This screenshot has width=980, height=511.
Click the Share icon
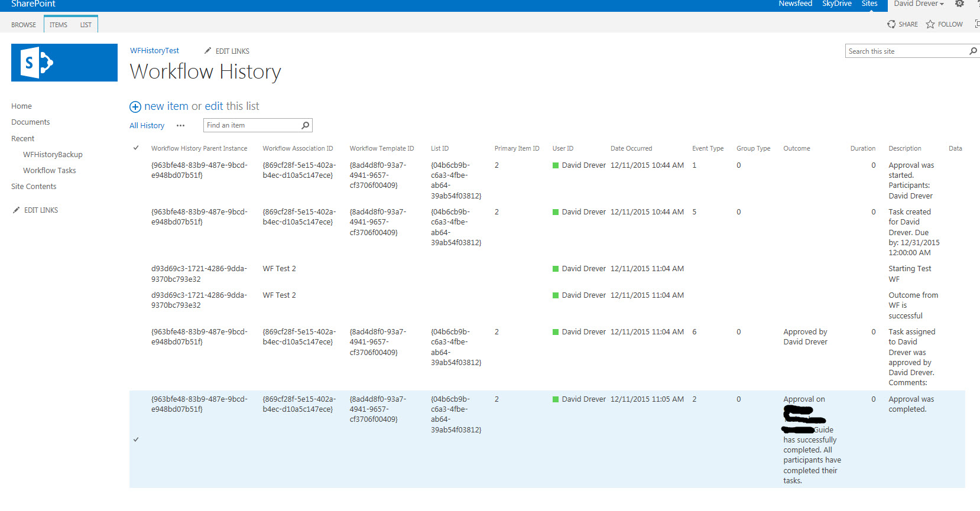coord(891,24)
